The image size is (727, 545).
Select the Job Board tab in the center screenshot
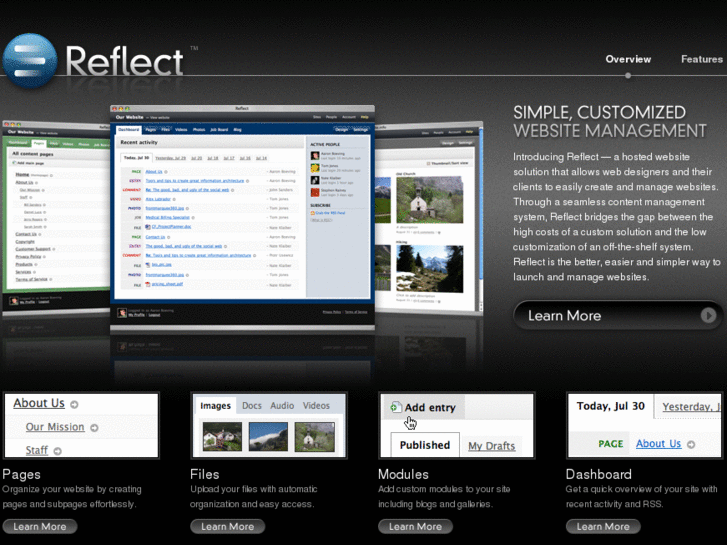219,130
